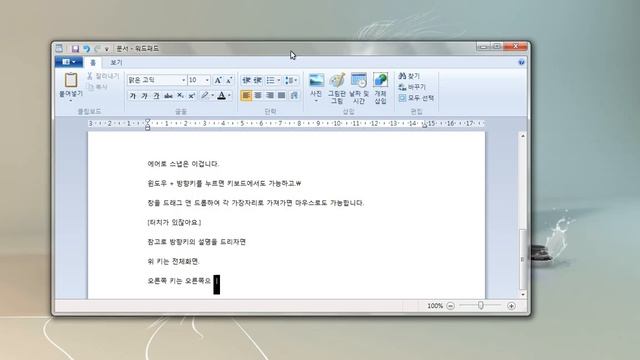Screen dimensions: 640x360
Task: Click 모두 선택 (Select all) in the editing group
Action: tap(416, 98)
